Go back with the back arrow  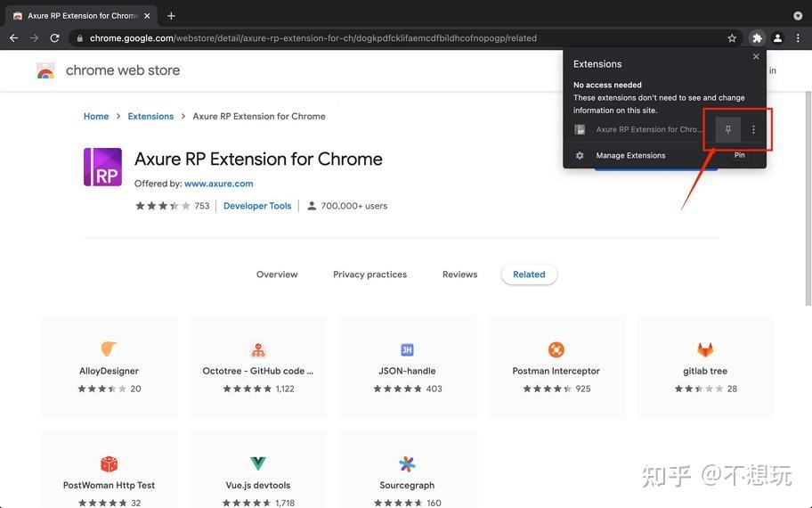14,37
